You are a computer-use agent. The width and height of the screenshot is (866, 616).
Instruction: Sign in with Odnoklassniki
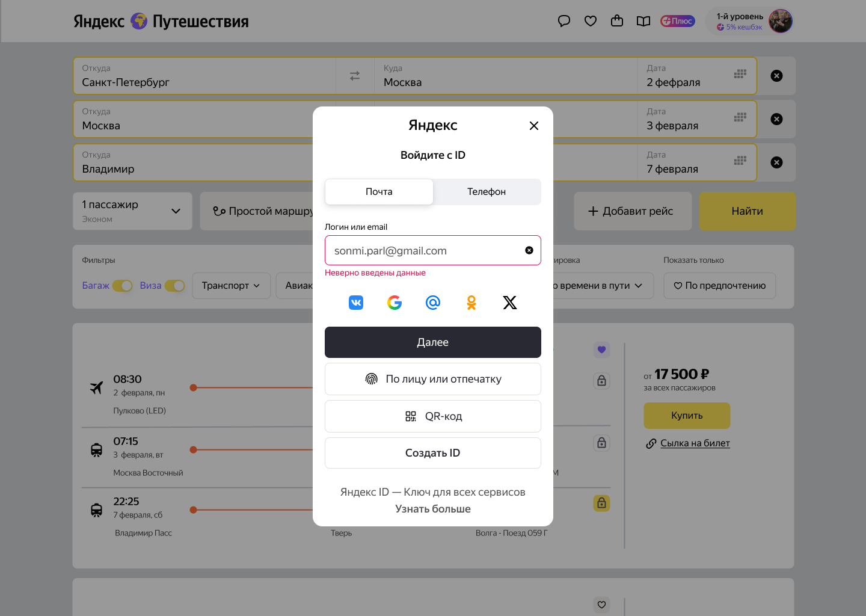click(471, 303)
